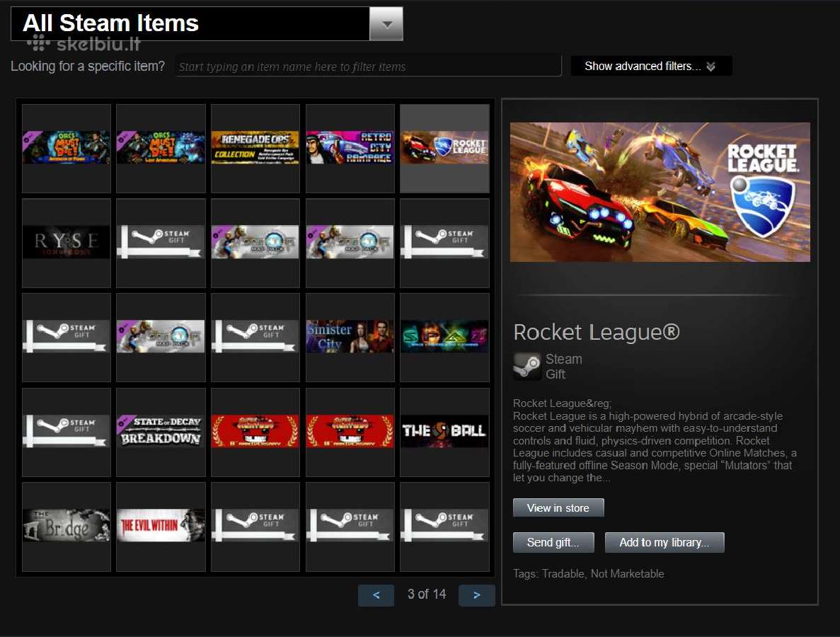Click the Steam logo icon beside Steam Gift
840x637 pixels.
[x=527, y=367]
